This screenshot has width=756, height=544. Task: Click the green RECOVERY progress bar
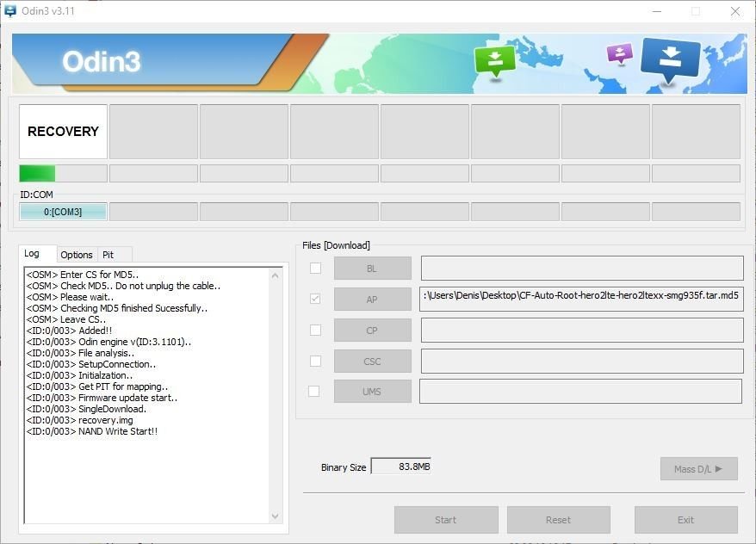coord(63,174)
